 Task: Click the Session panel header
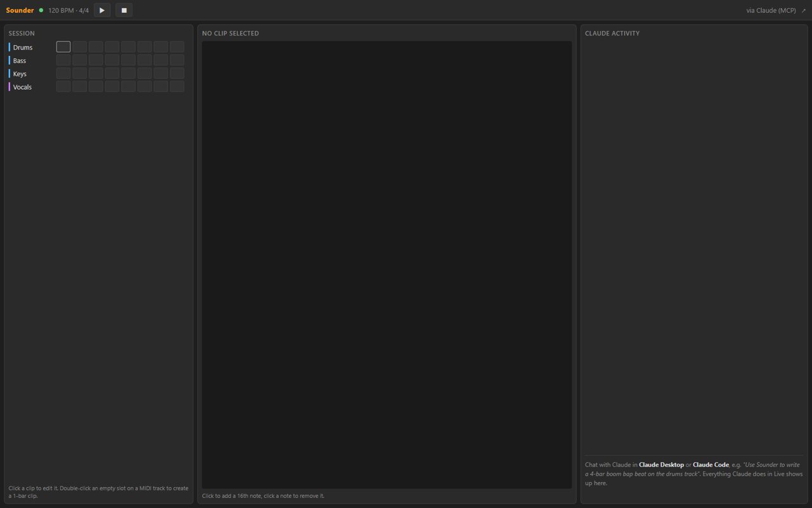pos(22,33)
